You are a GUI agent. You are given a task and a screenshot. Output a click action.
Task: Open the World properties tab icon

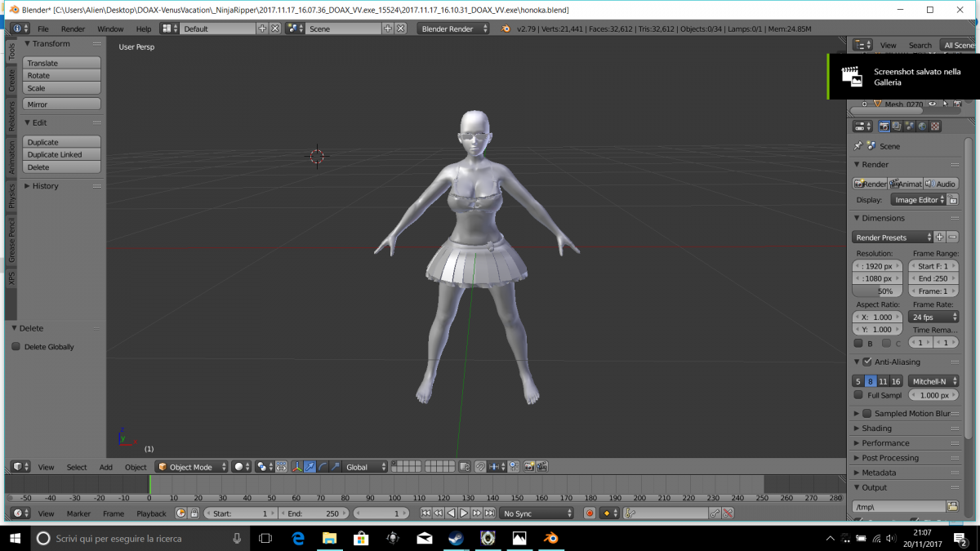(922, 127)
